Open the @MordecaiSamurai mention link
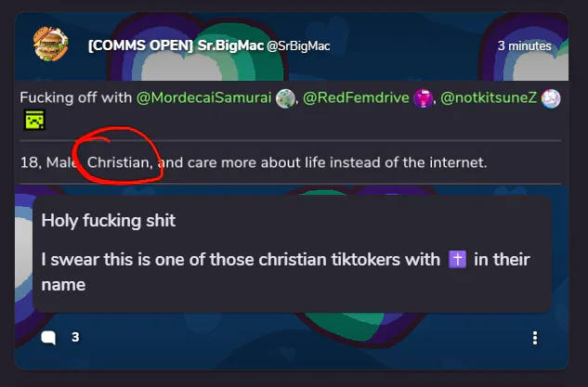 pyautogui.click(x=203, y=97)
